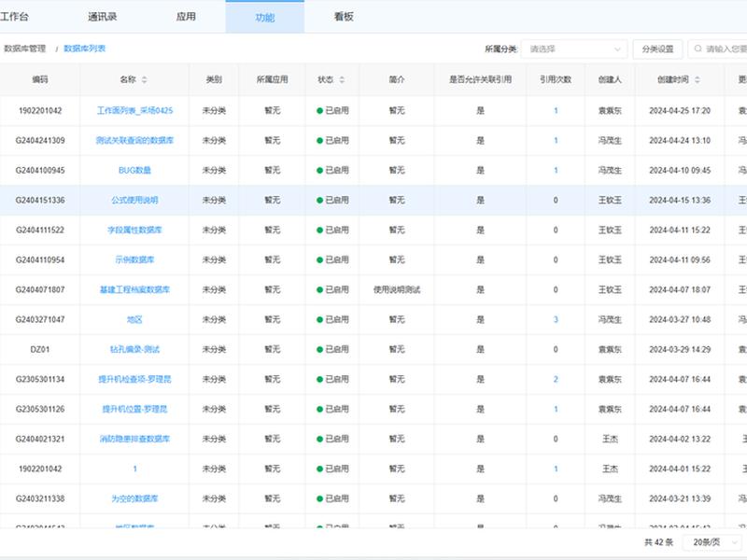The height and width of the screenshot is (560, 747).
Task: Click code cell G2404110954
Action: coord(40,259)
